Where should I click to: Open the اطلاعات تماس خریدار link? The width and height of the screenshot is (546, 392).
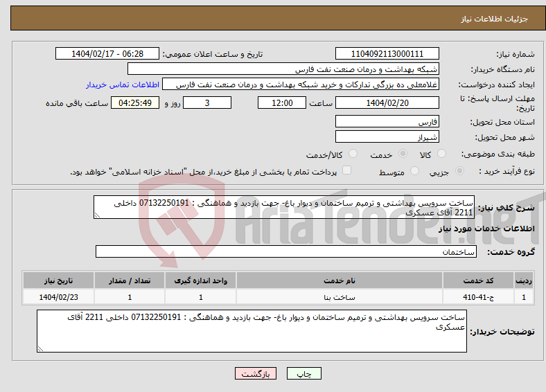coord(123,84)
